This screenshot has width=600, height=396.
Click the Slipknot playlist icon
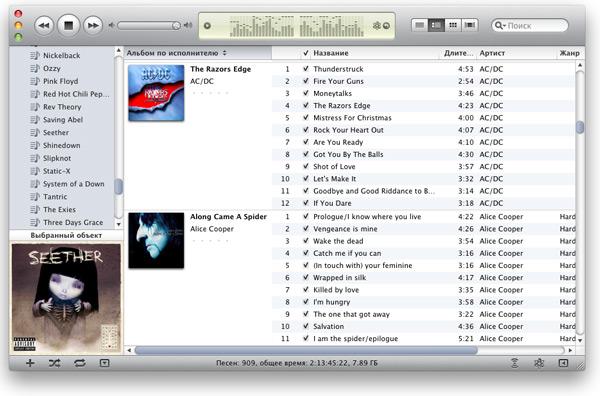tap(35, 158)
